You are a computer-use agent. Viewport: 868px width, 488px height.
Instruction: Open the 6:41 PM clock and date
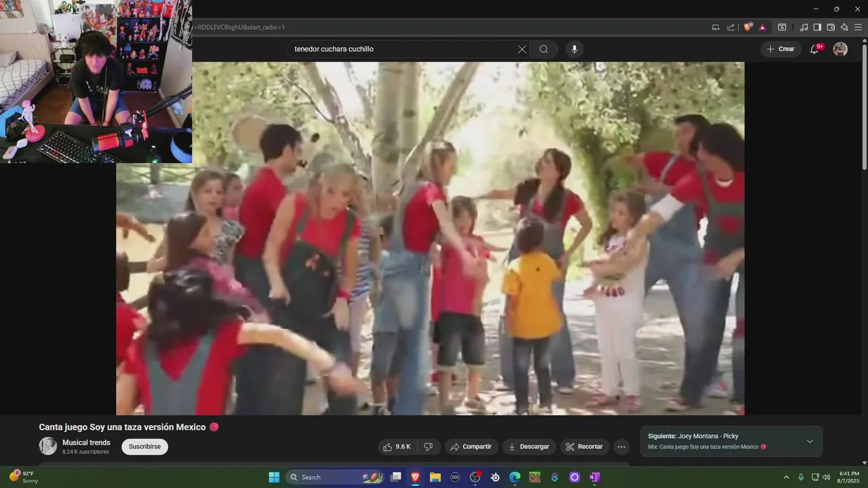tap(849, 477)
